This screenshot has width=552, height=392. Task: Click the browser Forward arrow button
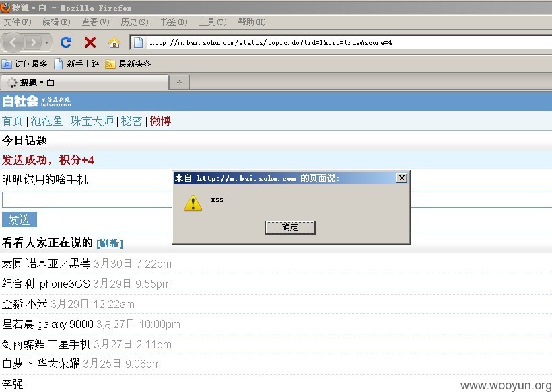(x=34, y=42)
